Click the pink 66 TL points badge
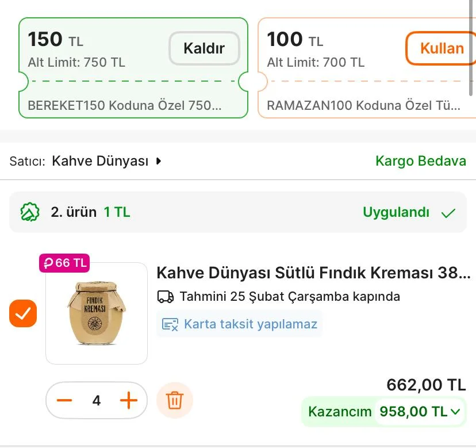476x448 pixels. (64, 263)
